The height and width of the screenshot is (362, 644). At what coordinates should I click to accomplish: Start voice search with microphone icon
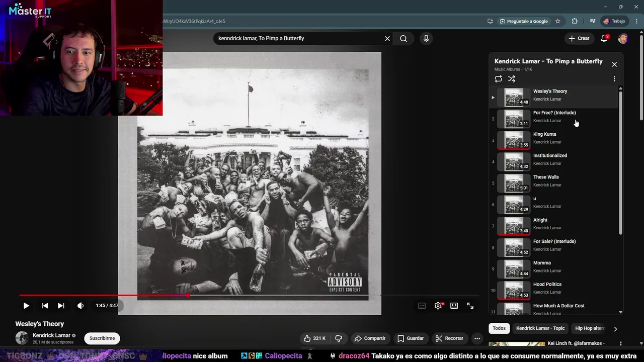(426, 38)
